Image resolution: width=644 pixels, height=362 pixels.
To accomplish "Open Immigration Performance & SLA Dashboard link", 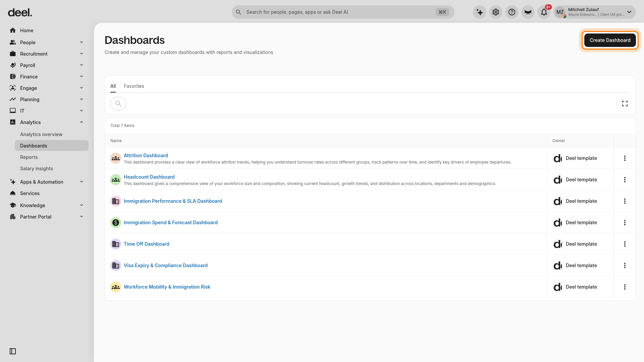I will (x=173, y=201).
